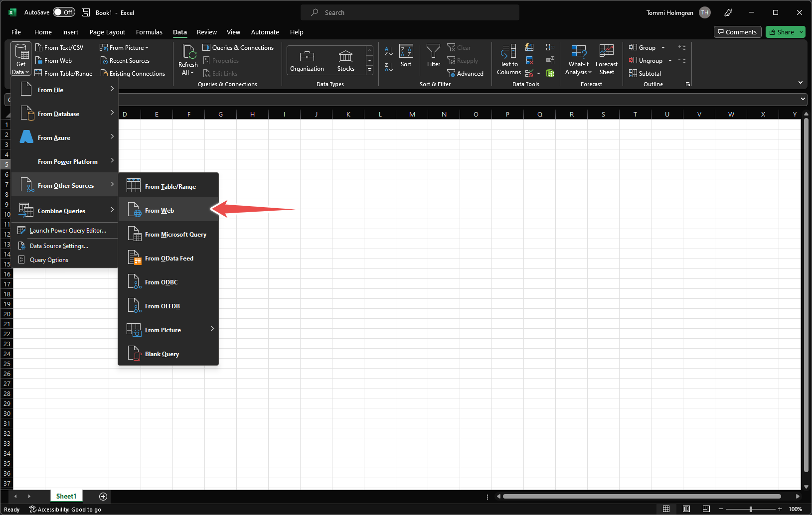Sort Z to A descending
Screen dimensions: 812x515
[389, 67]
